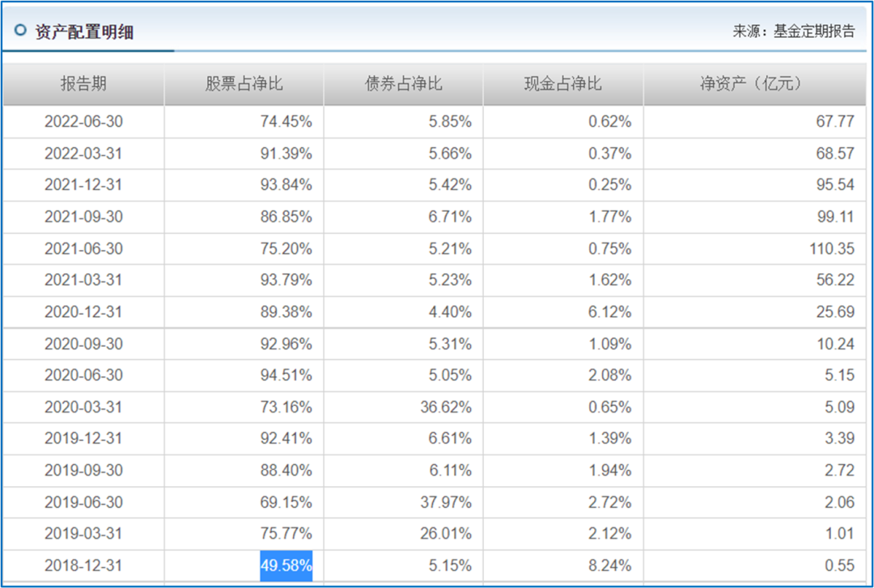Click the 现金占净比 column header
This screenshot has height=588, width=874.
click(x=563, y=83)
